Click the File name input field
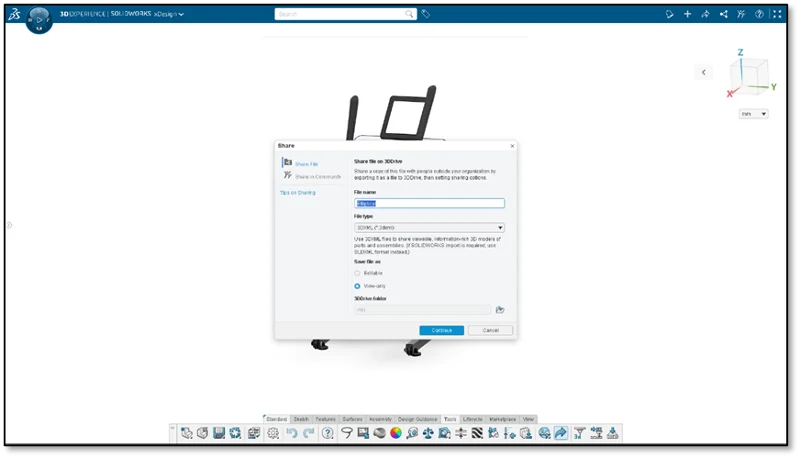This screenshot has width=800, height=458. pos(429,203)
